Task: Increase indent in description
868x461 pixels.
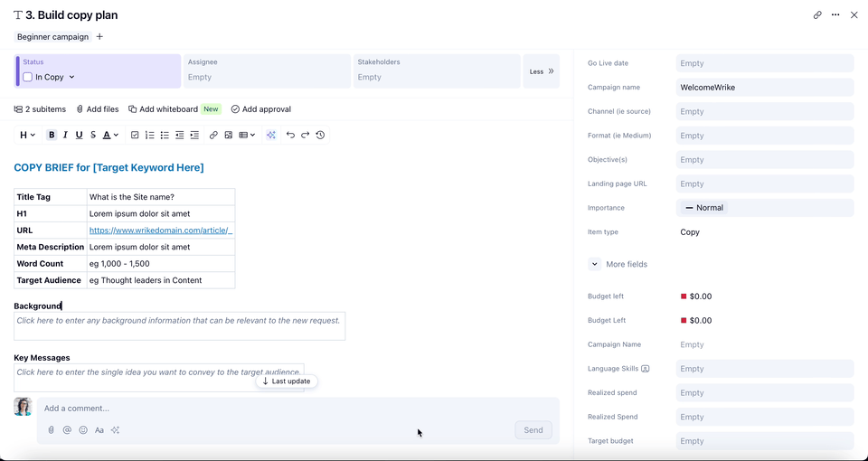Action: (x=194, y=135)
